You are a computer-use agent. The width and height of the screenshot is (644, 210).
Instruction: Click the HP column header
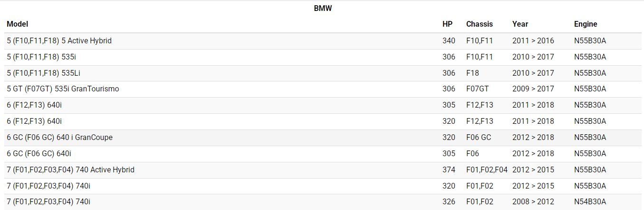coord(447,24)
